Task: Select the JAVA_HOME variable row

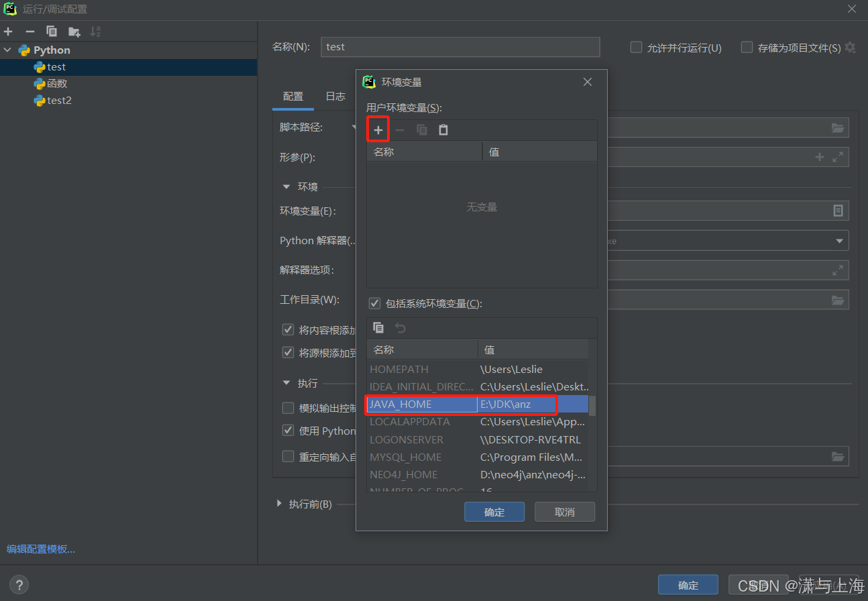Action: click(478, 404)
